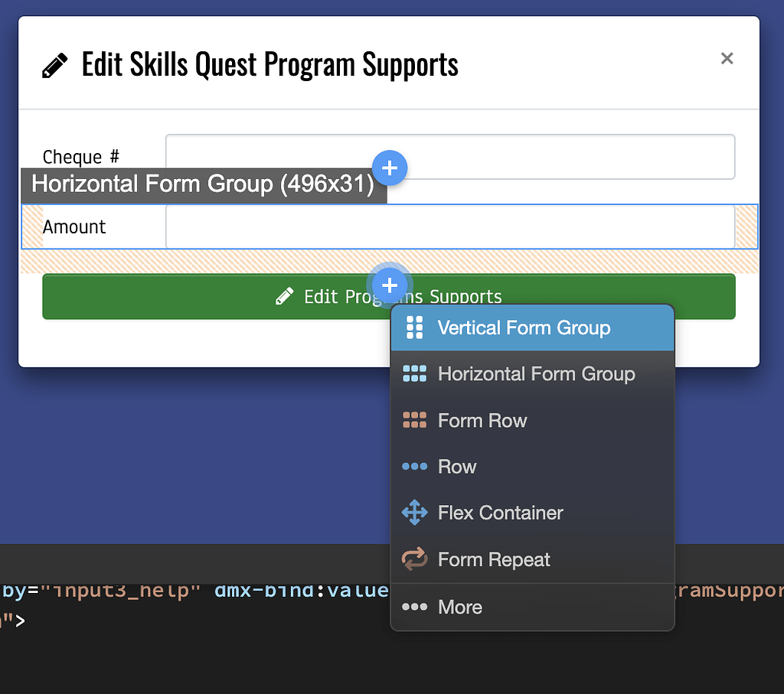Select Form Row from the element picker
The image size is (784, 694).
tap(482, 420)
